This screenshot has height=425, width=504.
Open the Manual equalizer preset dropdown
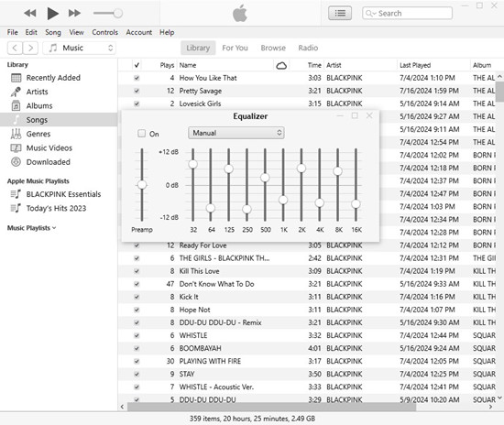pyautogui.click(x=236, y=133)
